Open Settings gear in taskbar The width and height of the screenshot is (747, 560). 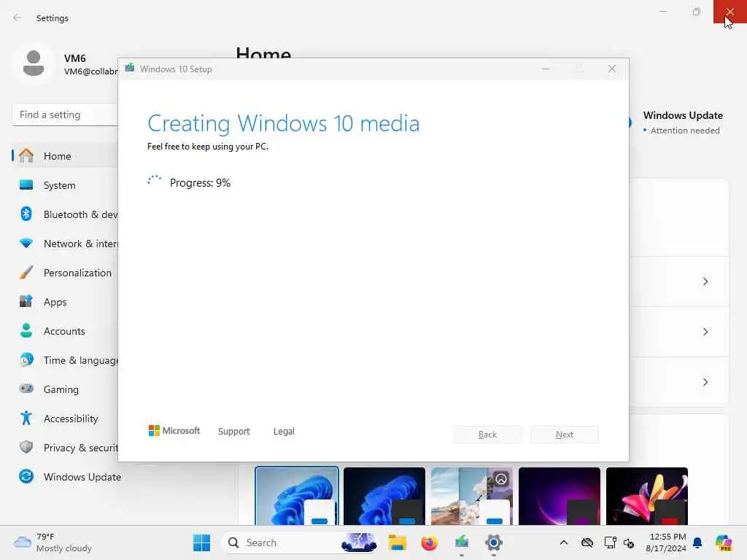494,542
